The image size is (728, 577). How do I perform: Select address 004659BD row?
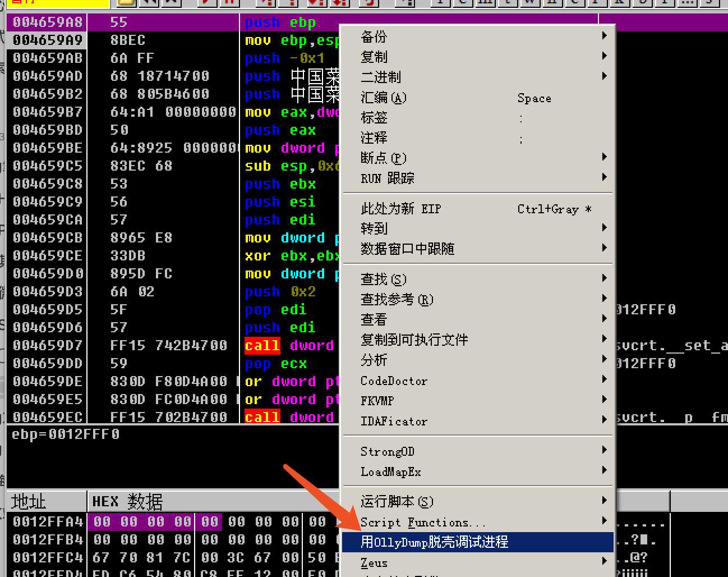pos(48,130)
